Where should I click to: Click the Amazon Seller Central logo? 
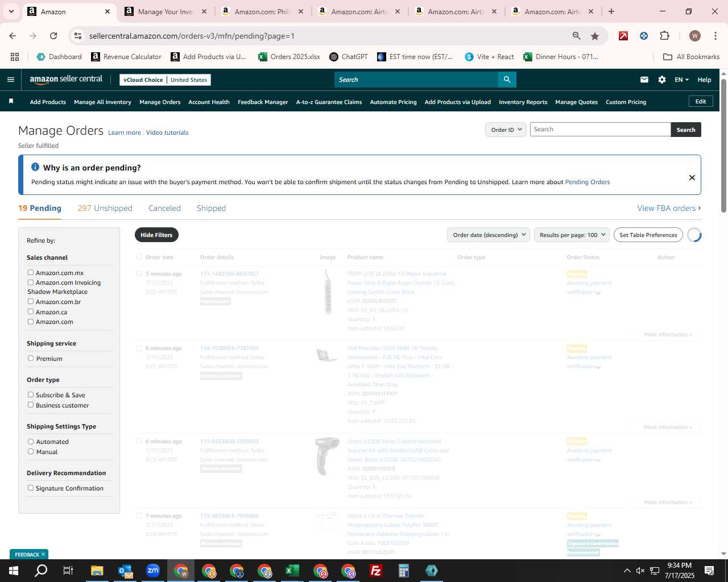pos(66,80)
